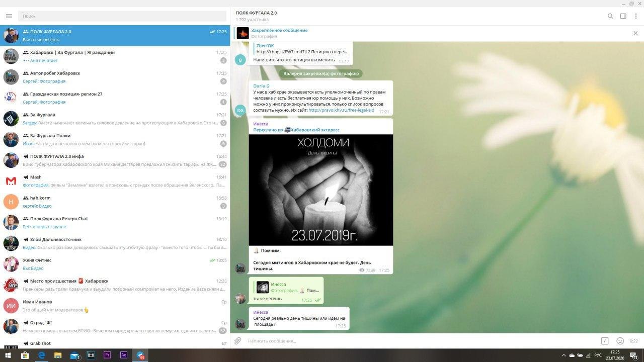Show hidden system tray icons
Image resolution: width=644 pixels, height=362 pixels.
click(563, 355)
